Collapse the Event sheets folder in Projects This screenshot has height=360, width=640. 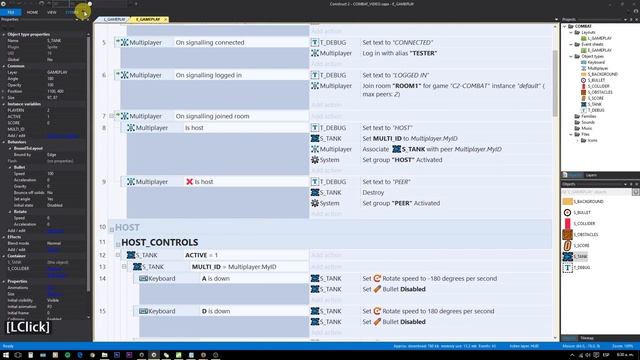571,44
